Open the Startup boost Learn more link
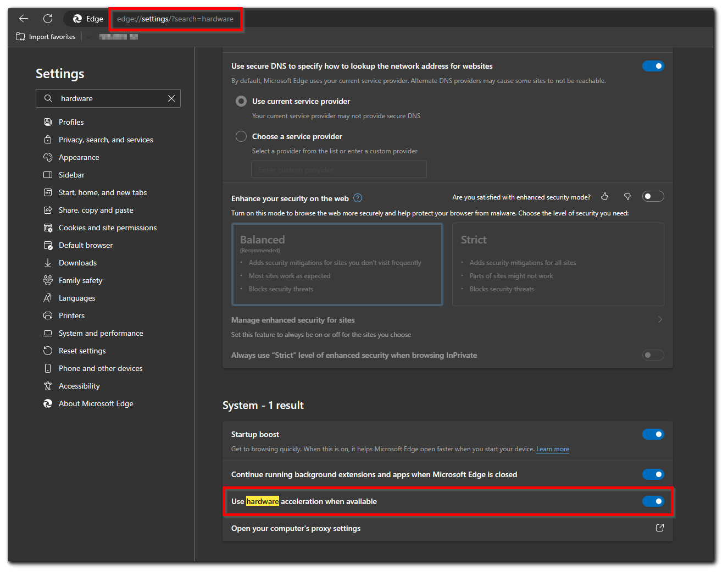 552,449
